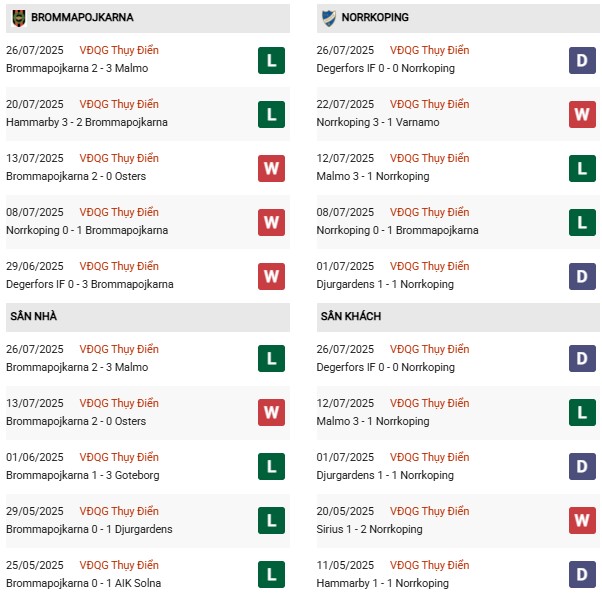The width and height of the screenshot is (602, 598).
Task: Click the L badge for Brommapojkarna 2 - 3 Malmo under the Brommapojkarna header
Action: [271, 60]
